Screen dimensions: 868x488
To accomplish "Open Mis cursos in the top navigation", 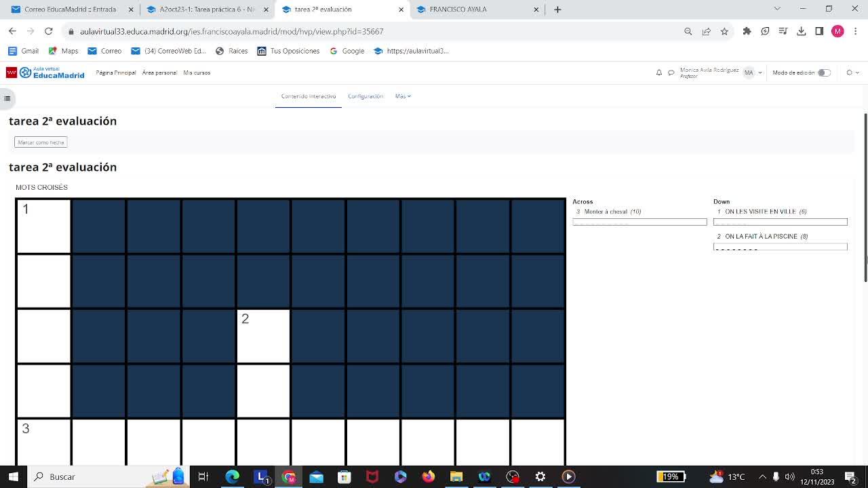I will point(197,73).
